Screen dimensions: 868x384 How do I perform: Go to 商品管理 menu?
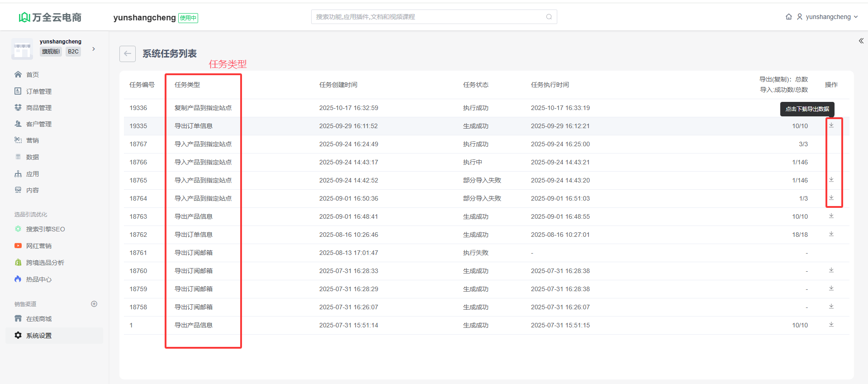coord(39,108)
